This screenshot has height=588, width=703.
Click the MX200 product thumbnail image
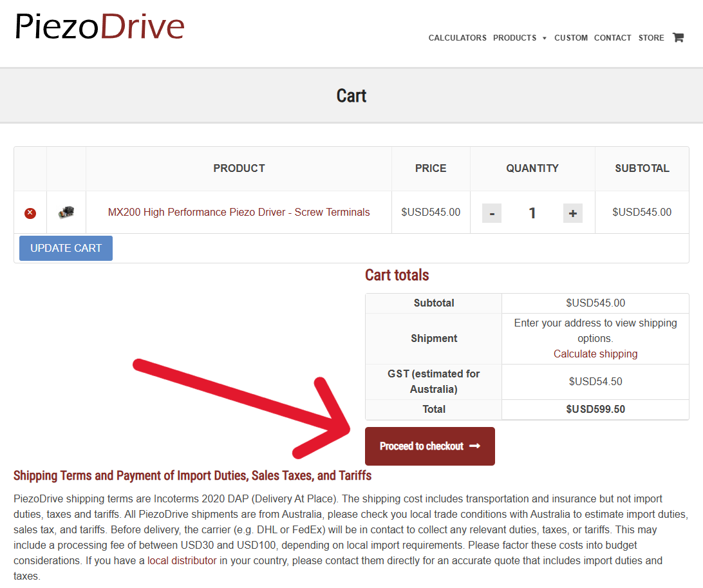[x=66, y=212]
